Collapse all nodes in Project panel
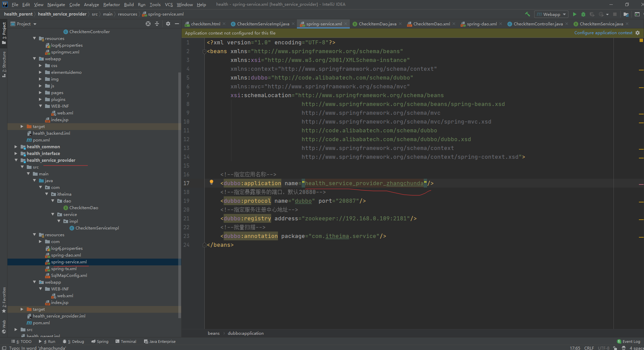This screenshot has height=350, width=644. (157, 24)
